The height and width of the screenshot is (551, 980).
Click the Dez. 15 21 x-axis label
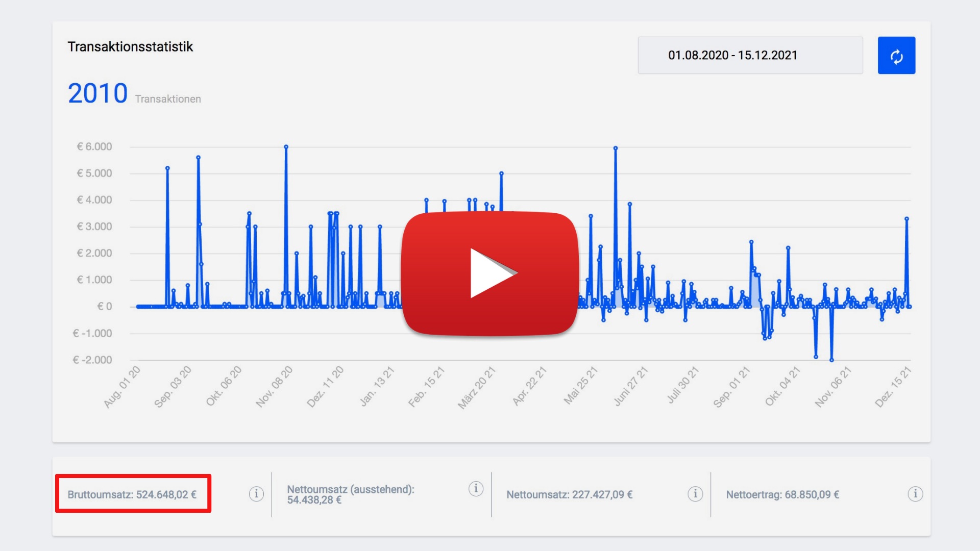893,387
